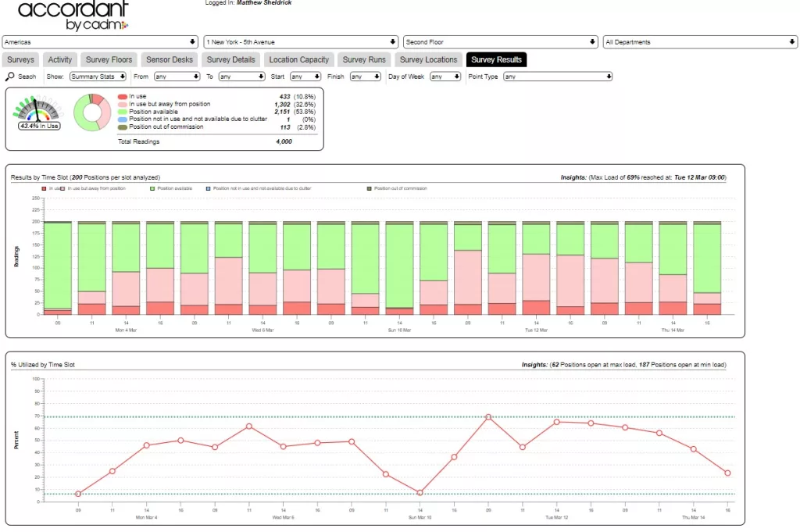Click the red In use legend icon
This screenshot has height=532, width=800.
click(x=121, y=96)
